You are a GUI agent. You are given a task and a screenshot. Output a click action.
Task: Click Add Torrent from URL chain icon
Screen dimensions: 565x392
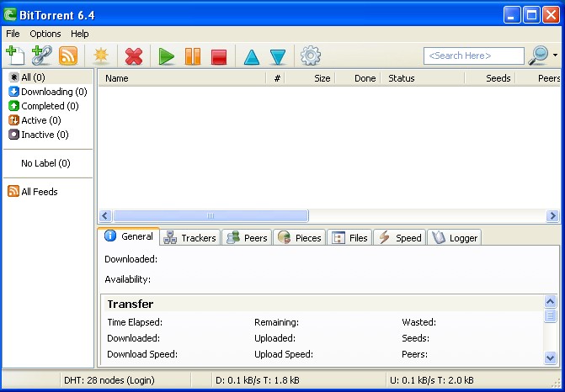(x=42, y=56)
